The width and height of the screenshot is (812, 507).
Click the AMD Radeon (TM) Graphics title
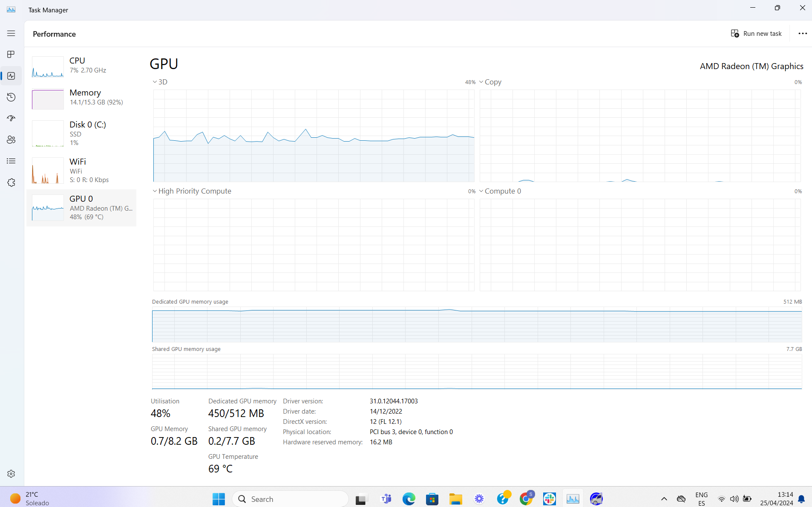point(752,66)
